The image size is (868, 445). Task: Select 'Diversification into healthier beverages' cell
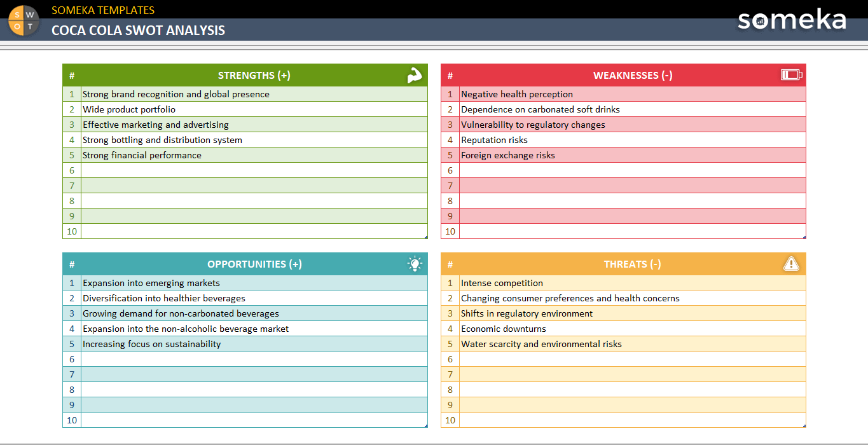coord(254,298)
